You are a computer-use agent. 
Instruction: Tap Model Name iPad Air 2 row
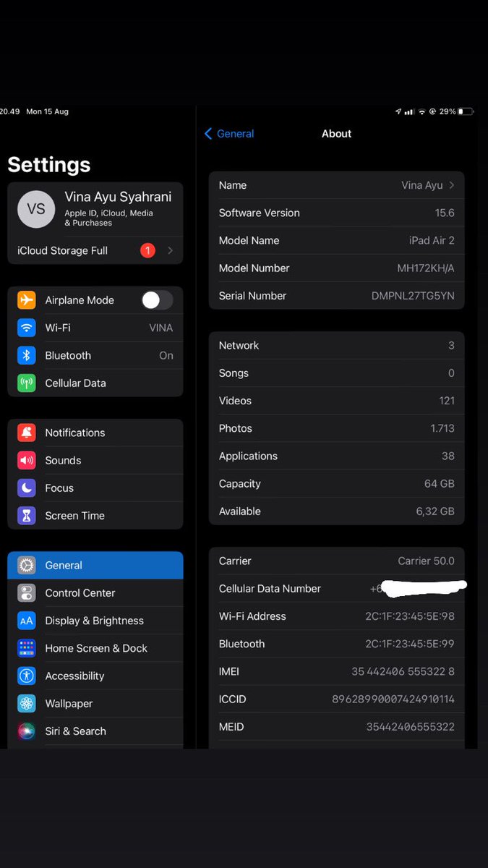[x=337, y=240]
